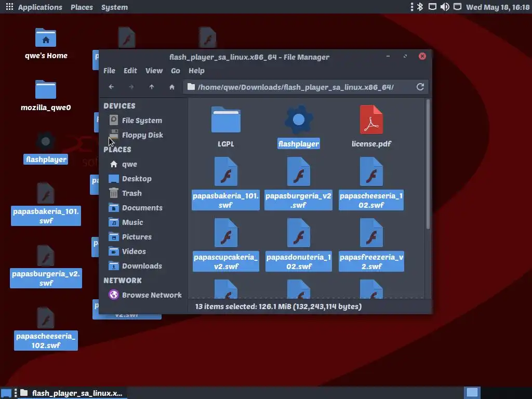The width and height of the screenshot is (532, 399).
Task: Open the Edit menu
Action: click(x=130, y=71)
